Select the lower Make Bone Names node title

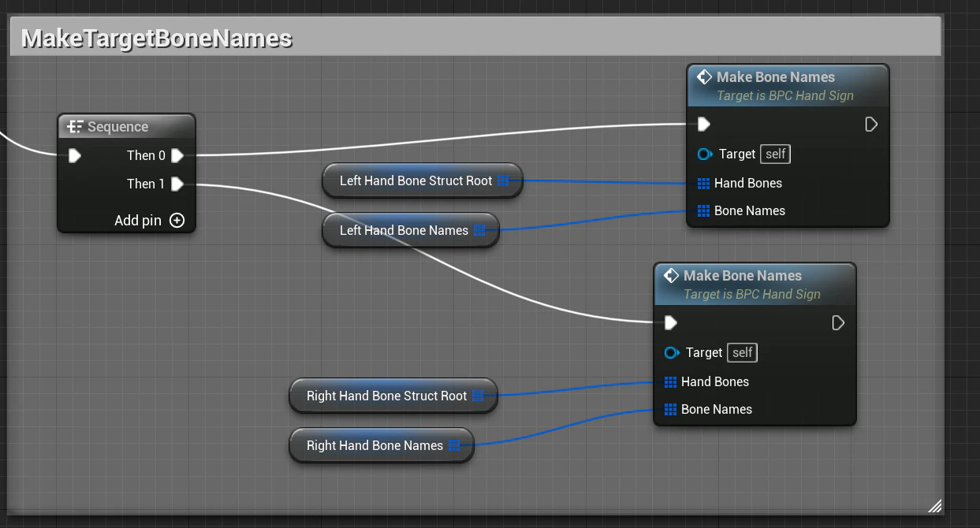point(743,276)
